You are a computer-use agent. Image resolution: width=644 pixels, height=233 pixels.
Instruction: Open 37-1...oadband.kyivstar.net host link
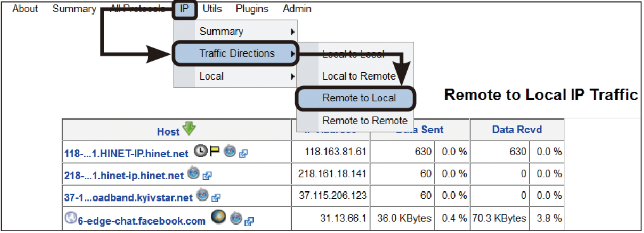[129, 198]
